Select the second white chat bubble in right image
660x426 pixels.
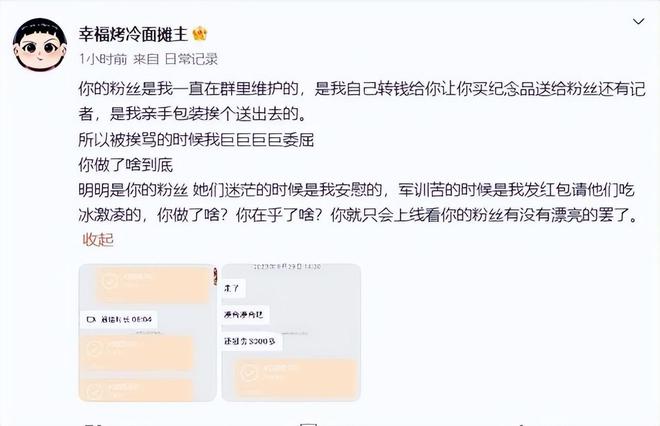click(245, 314)
